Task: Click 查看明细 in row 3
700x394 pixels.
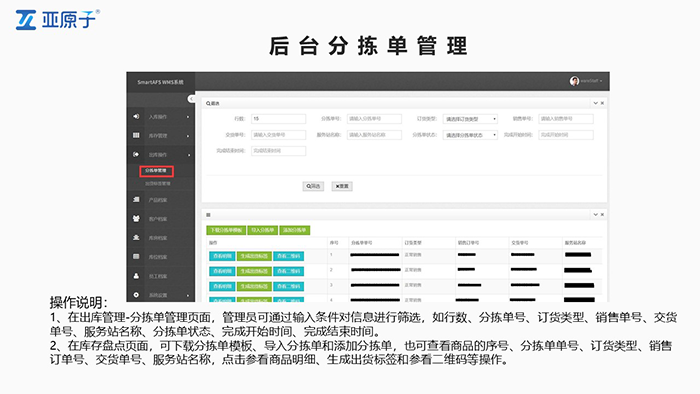Action: [222, 286]
